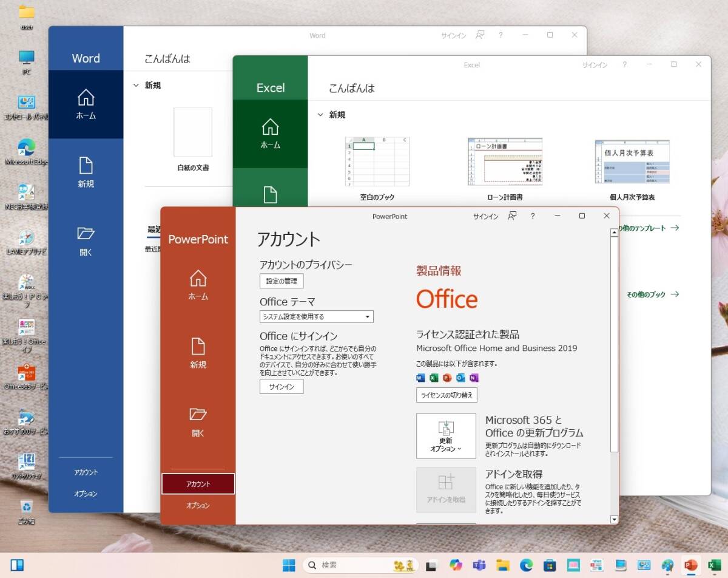Screen dimensions: 728x578
Task: Open Account (アカウント) in Word sidebar
Action: pyautogui.click(x=86, y=472)
